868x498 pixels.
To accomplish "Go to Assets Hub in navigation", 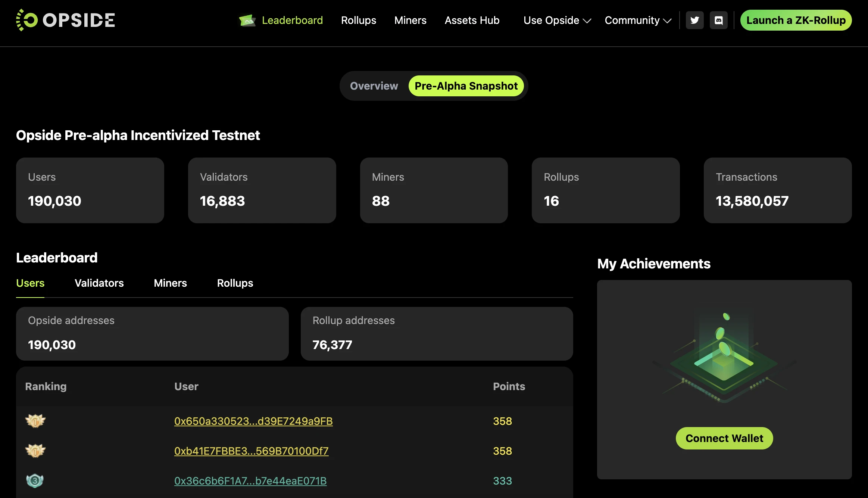I will point(472,20).
